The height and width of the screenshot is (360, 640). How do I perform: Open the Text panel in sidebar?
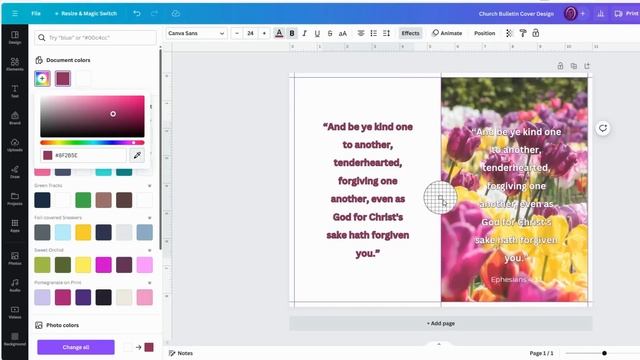point(15,91)
